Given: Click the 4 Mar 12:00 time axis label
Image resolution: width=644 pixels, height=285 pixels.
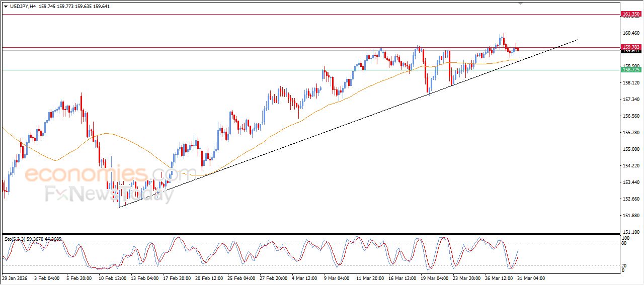Looking at the screenshot, I should [305, 278].
